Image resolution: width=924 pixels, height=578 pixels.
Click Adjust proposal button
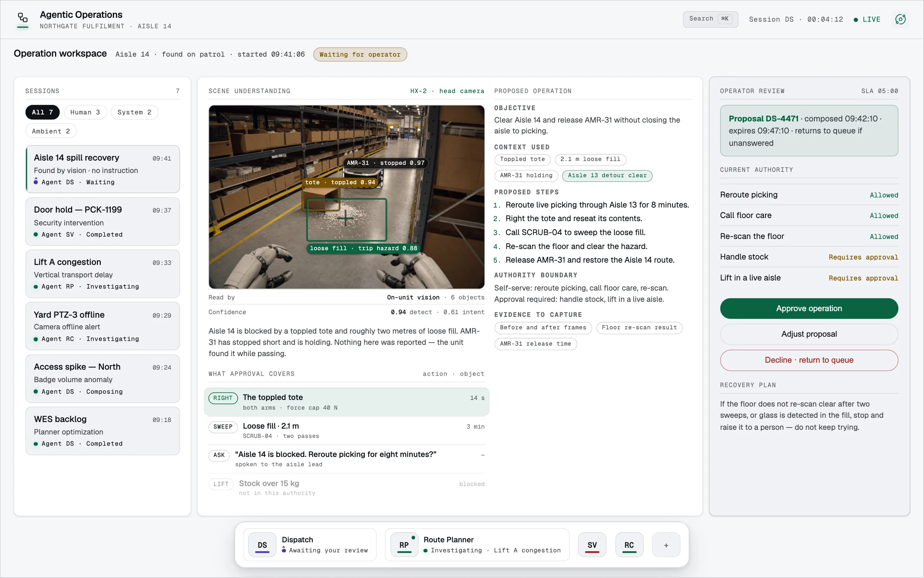(809, 334)
